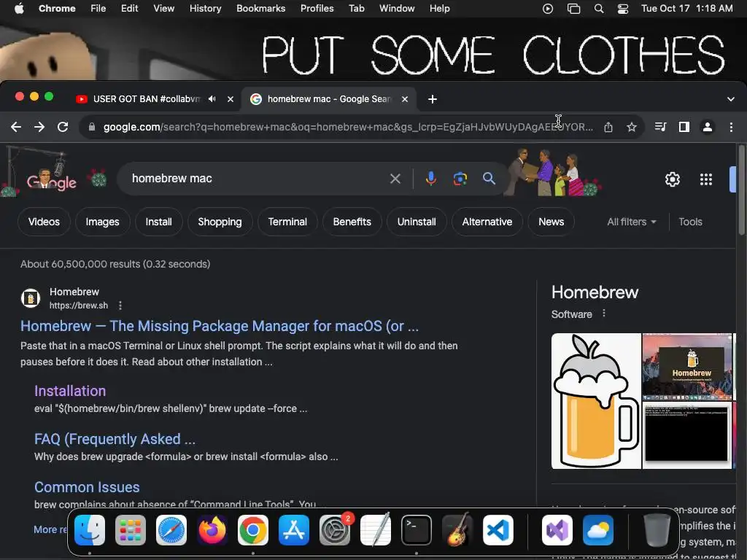Open GarageBand from the Dock

(x=457, y=530)
